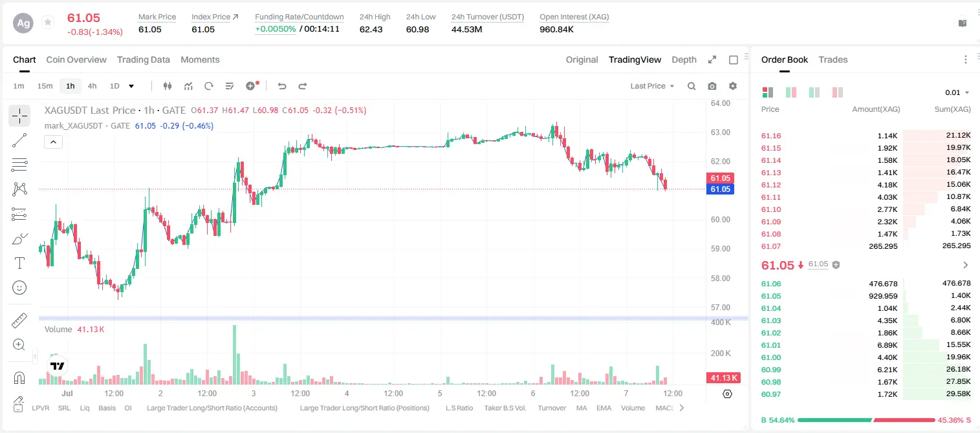Click the 61.12 ask price row
980x433 pixels.
pyautogui.click(x=866, y=185)
